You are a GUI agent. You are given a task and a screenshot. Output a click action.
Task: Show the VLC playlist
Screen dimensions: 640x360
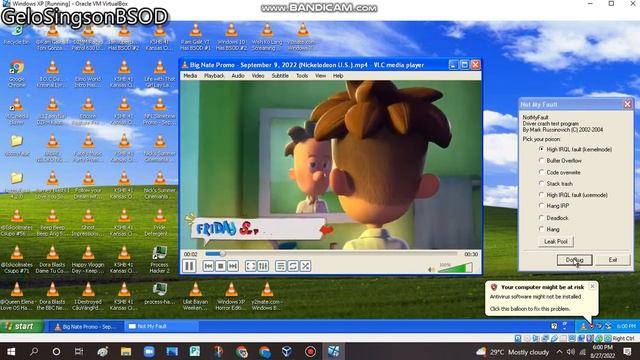tap(280, 266)
